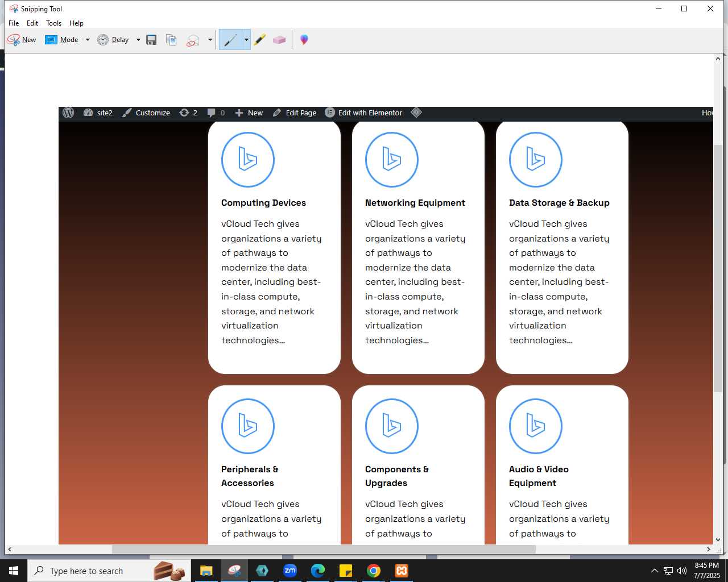The image size is (728, 582).
Task: Expand the Pen options dropdown arrow
Action: coord(246,40)
